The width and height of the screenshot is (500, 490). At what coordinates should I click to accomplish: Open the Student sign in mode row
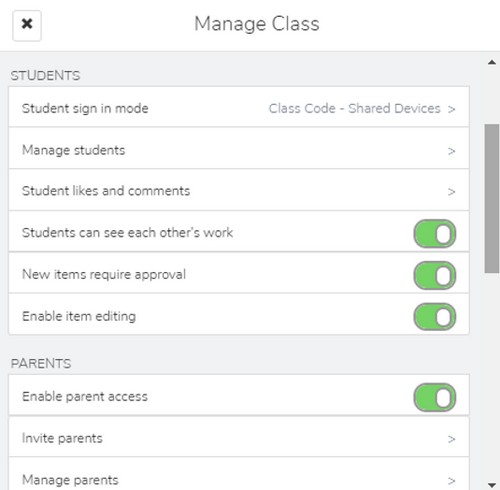tap(239, 107)
